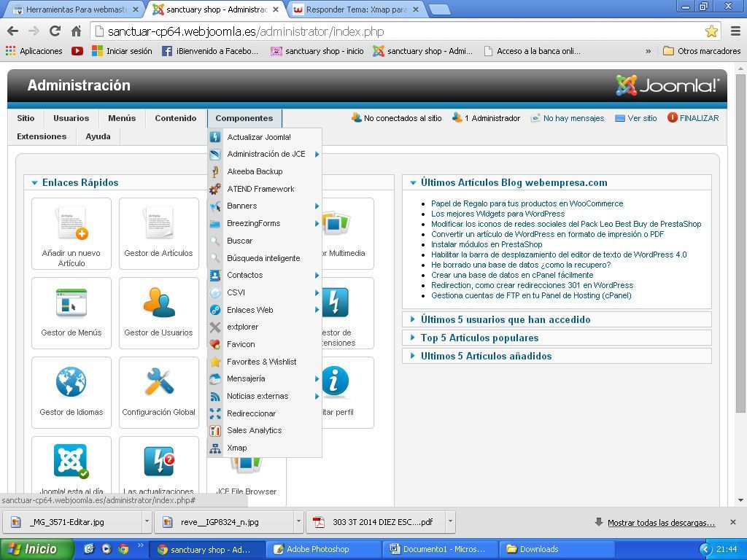
Task: Expand the Administración de JCE submenu arrow
Action: [317, 155]
